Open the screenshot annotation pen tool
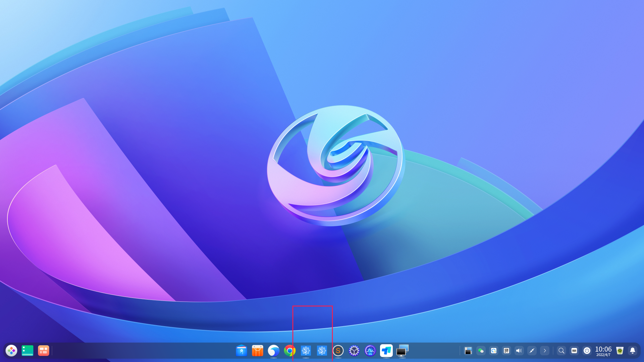The width and height of the screenshot is (644, 362). coord(532,351)
